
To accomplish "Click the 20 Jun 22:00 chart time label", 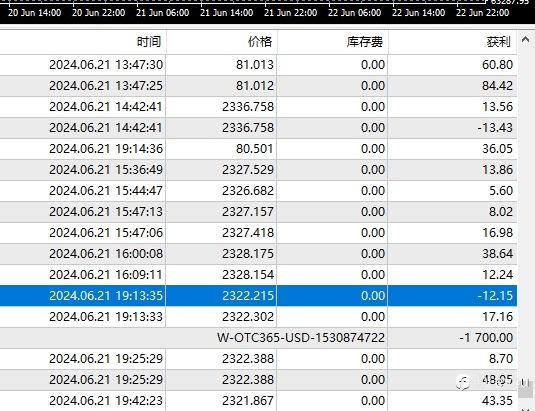I will (x=99, y=13).
